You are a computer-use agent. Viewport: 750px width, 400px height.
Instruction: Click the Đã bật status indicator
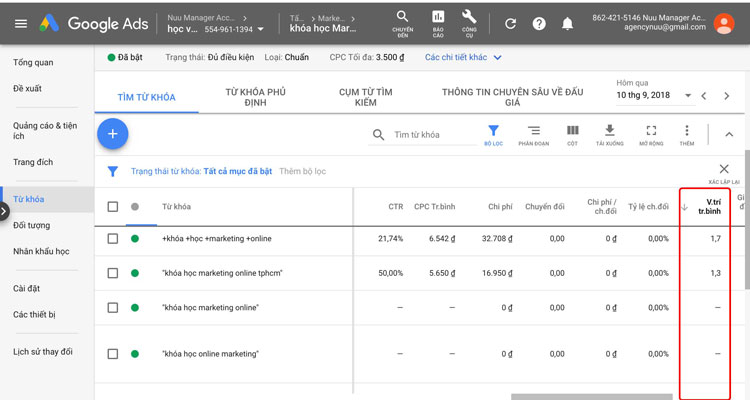[125, 57]
